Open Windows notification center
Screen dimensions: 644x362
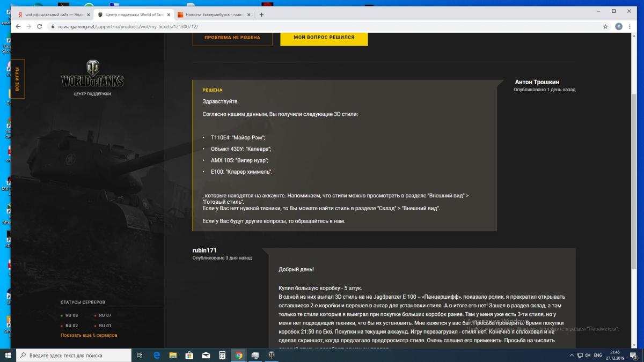pos(634,355)
